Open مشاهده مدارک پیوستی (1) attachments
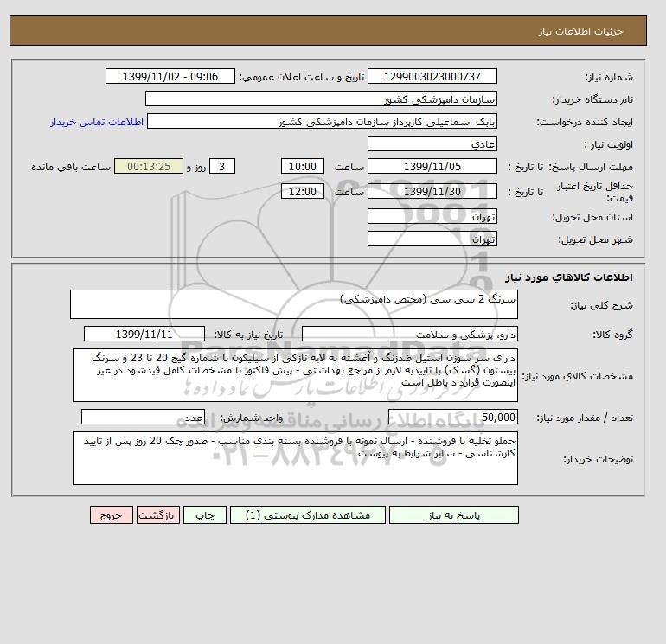Viewport: 666px width, 644px height. [308, 515]
